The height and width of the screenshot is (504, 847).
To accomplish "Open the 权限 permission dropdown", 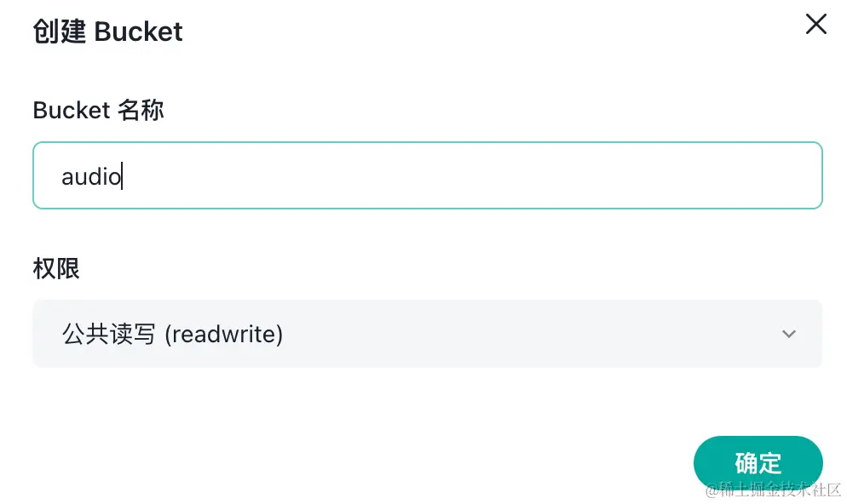I will coord(427,334).
